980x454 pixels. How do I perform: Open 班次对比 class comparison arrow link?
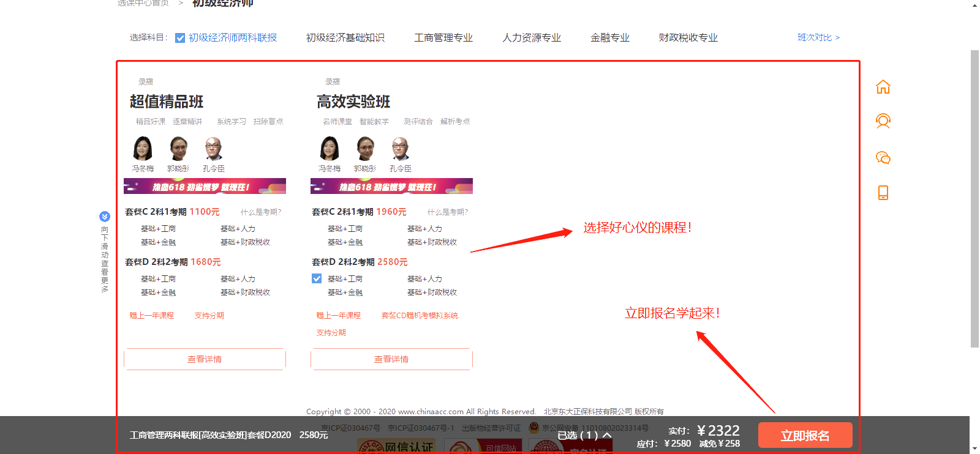(818, 37)
